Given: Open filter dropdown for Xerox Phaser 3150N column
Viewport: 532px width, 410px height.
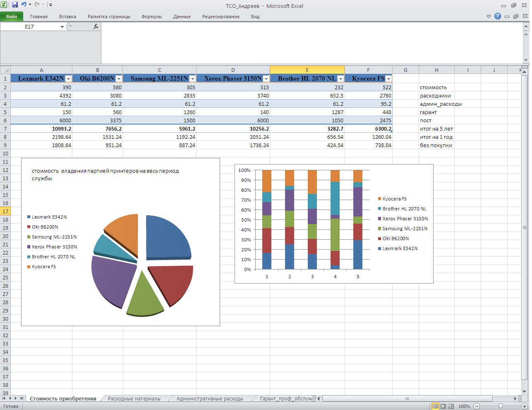Looking at the screenshot, I should [266, 79].
